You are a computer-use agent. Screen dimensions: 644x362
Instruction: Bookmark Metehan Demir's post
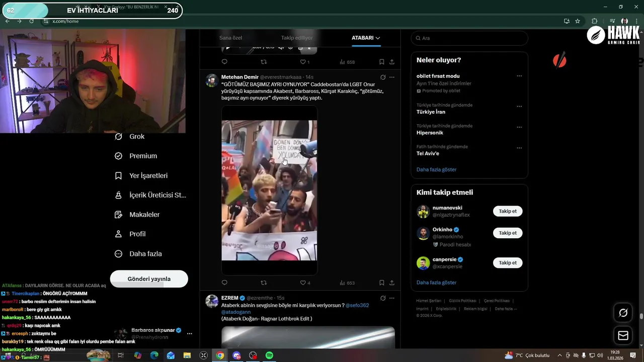381,283
